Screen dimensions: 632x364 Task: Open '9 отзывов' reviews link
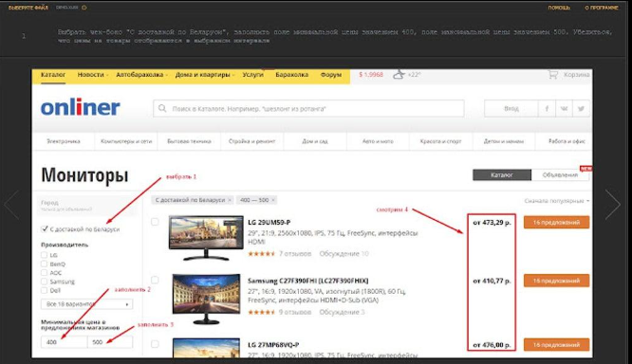tap(295, 312)
